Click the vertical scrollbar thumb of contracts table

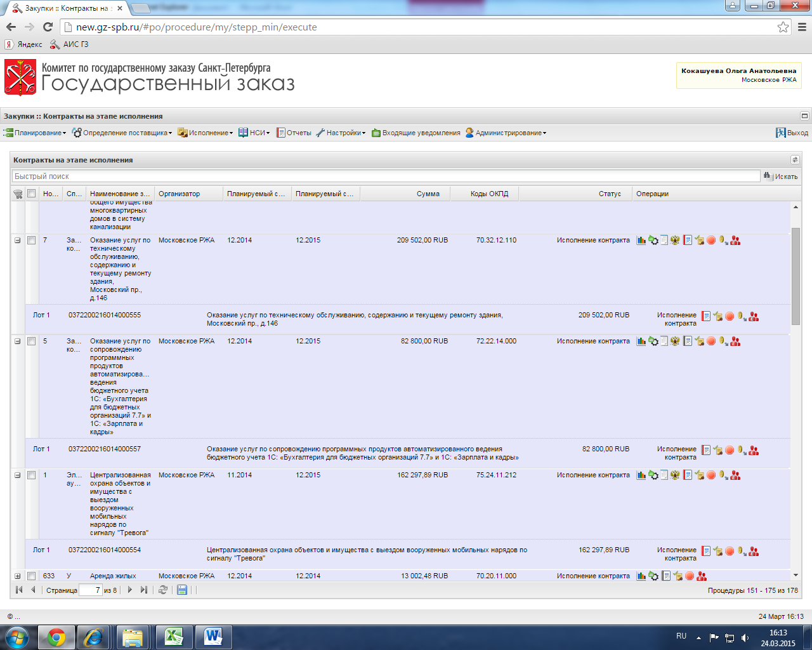(x=796, y=276)
